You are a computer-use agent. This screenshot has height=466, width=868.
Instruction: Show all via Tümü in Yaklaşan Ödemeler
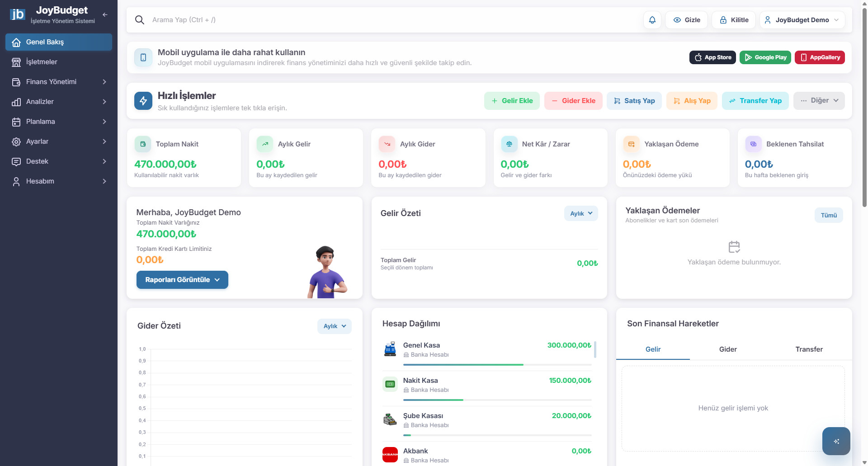829,215
